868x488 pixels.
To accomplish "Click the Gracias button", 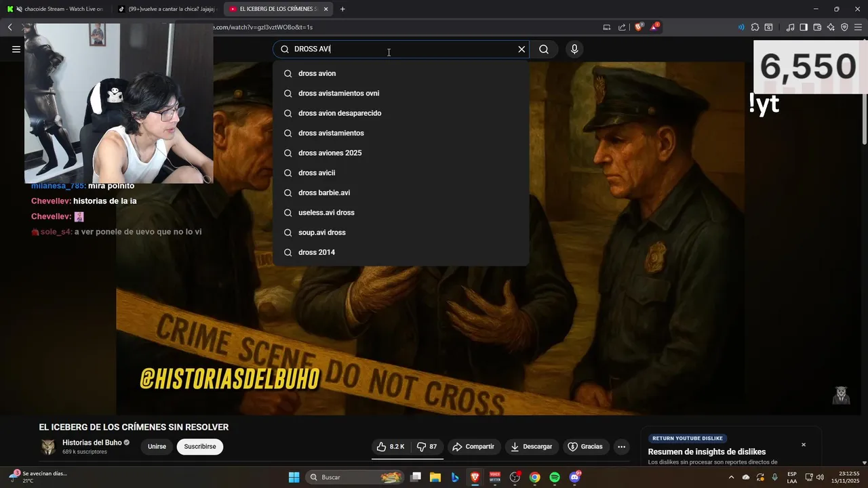I will (x=585, y=447).
